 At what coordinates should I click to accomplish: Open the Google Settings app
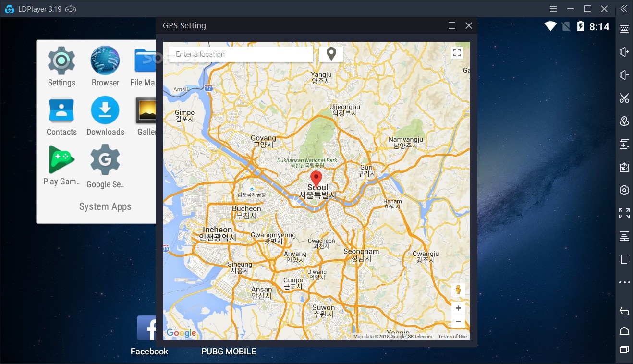(x=105, y=166)
